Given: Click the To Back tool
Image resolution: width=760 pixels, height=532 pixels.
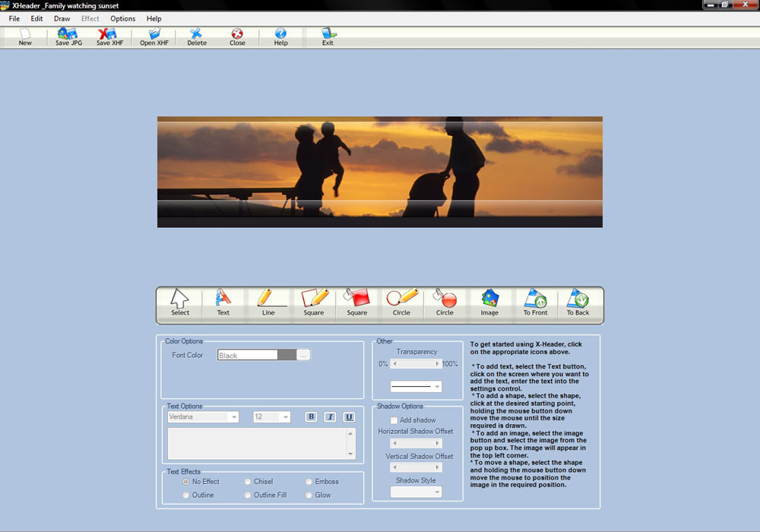Looking at the screenshot, I should [578, 302].
